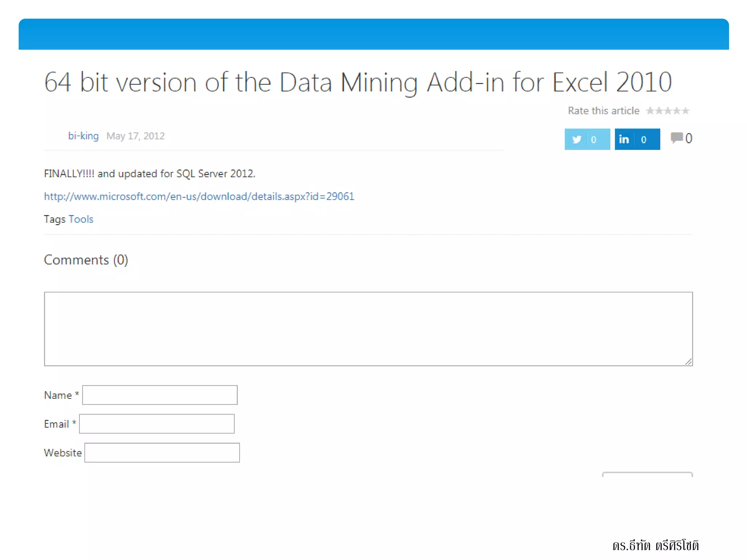The image size is (747, 560).
Task: Click the Twitter bird share icon
Action: 577,139
